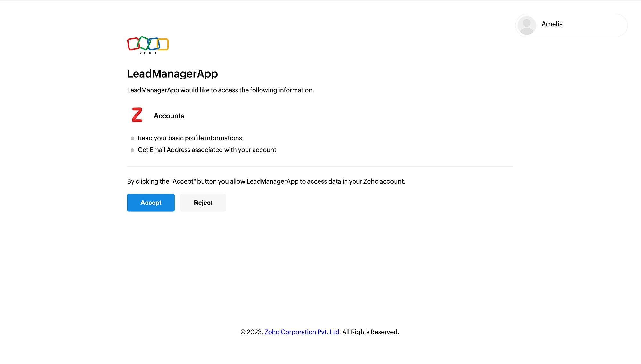Click "Read your basic profile informations" text
This screenshot has width=641, height=364.
pos(190,138)
